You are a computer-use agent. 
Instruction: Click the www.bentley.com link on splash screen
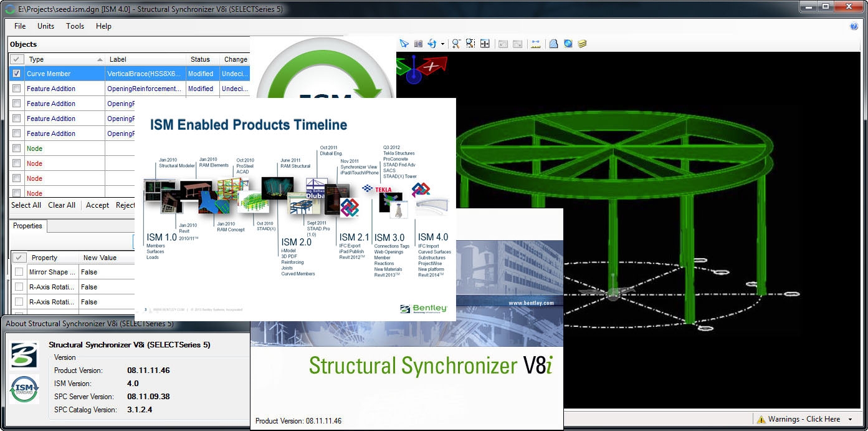(531, 303)
